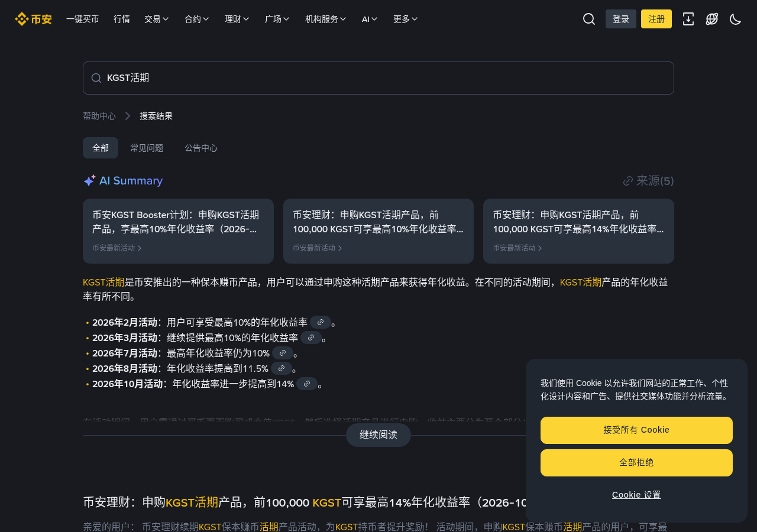The width and height of the screenshot is (757, 532).
Task: Open the 最高14%年化收益率 source card
Action: [x=578, y=231]
